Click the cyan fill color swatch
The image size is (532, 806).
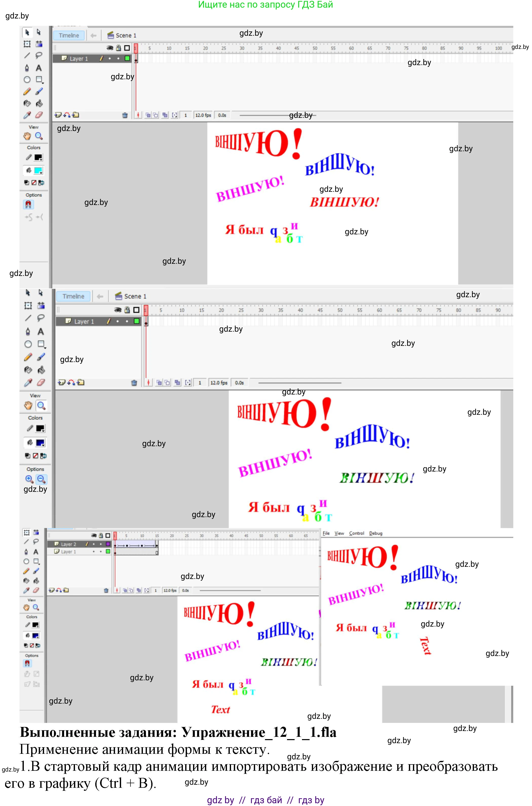click(x=38, y=170)
